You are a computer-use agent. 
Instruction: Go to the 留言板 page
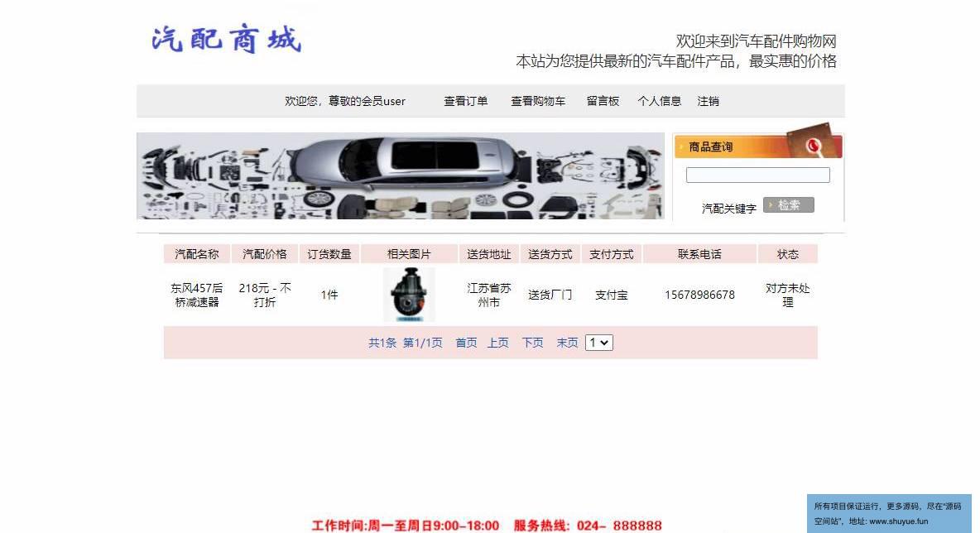point(603,101)
